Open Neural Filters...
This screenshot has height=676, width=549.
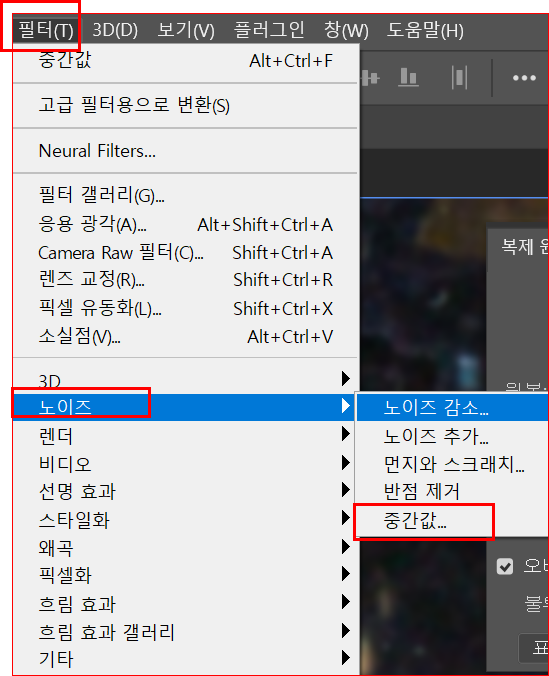pyautogui.click(x=186, y=151)
